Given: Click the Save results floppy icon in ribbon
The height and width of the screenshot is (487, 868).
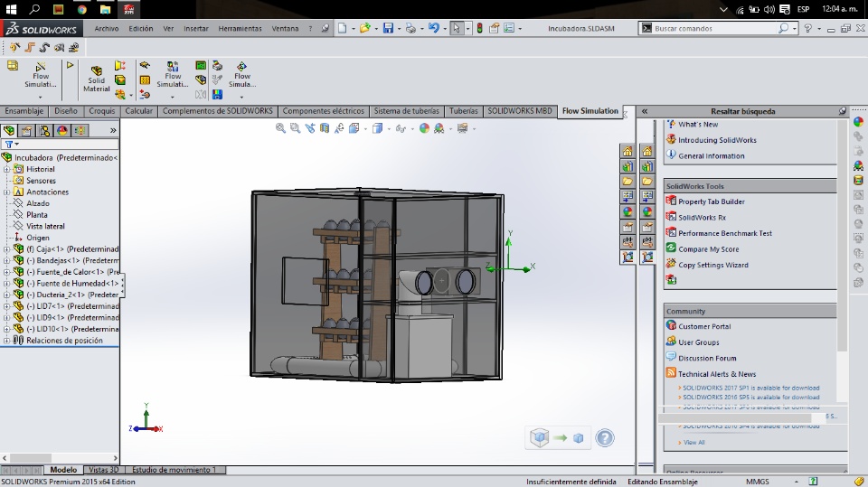Looking at the screenshot, I should [218, 95].
